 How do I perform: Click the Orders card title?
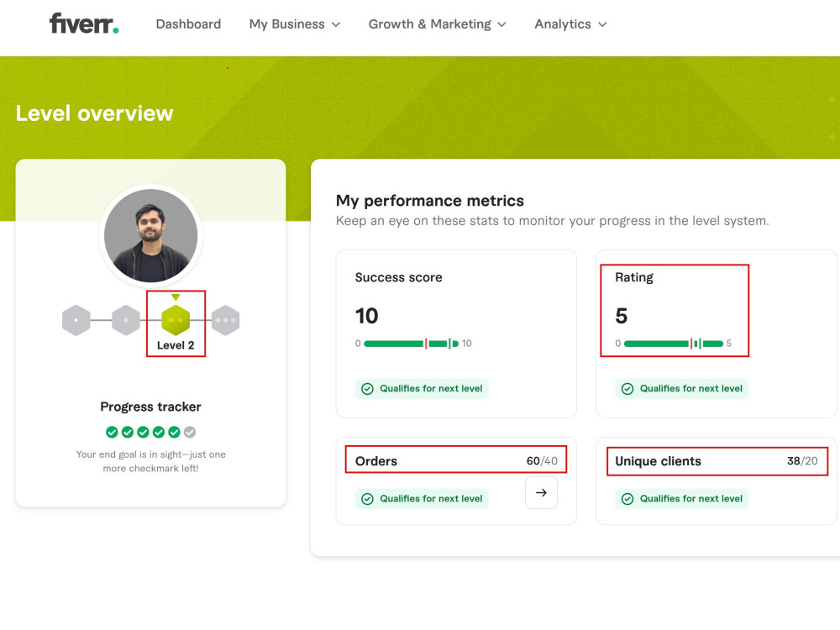point(376,461)
